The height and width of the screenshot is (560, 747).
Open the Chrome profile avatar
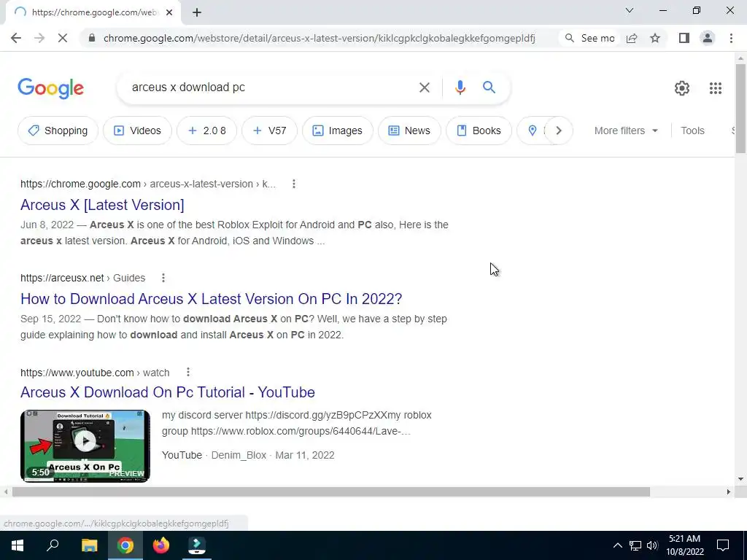coord(708,38)
